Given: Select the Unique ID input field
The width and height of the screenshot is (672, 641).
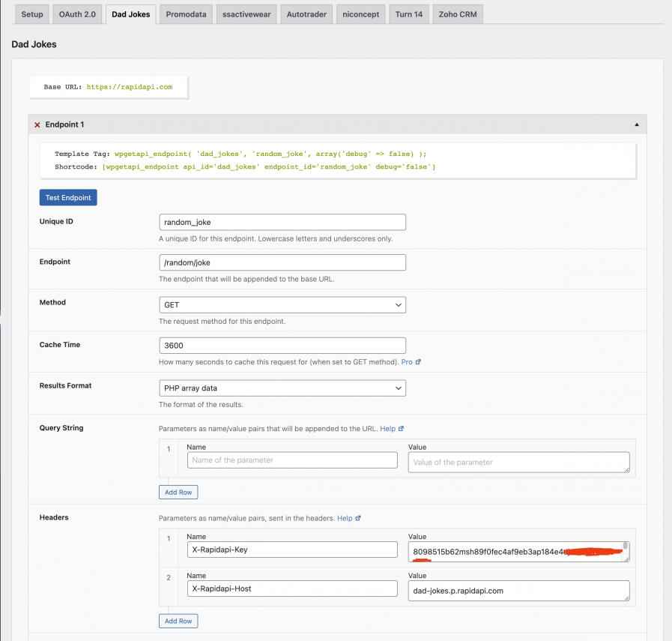Looking at the screenshot, I should [282, 222].
